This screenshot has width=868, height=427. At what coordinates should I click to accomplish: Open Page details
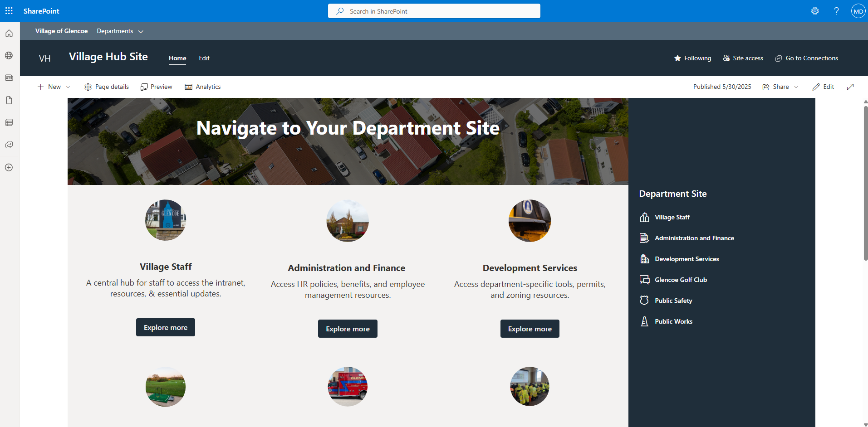tap(107, 87)
